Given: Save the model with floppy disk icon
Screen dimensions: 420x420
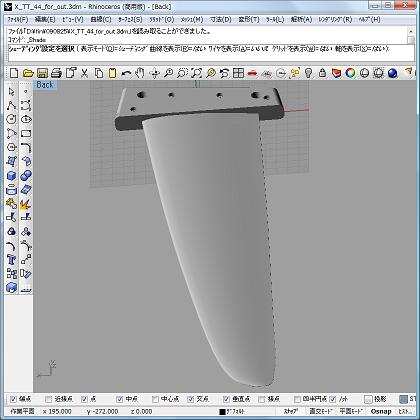Looking at the screenshot, I should click(x=42, y=73).
